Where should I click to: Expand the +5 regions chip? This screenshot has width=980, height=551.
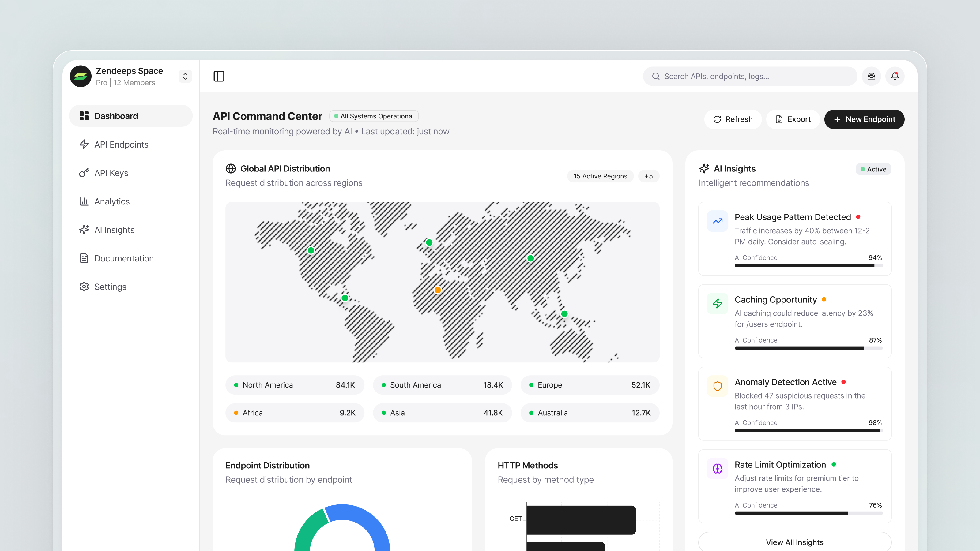[649, 176]
